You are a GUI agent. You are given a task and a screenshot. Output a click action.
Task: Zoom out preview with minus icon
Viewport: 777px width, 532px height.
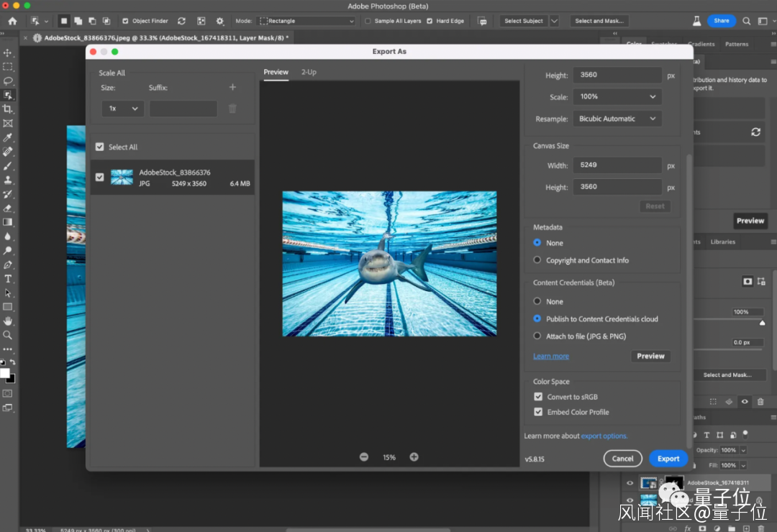pyautogui.click(x=364, y=457)
